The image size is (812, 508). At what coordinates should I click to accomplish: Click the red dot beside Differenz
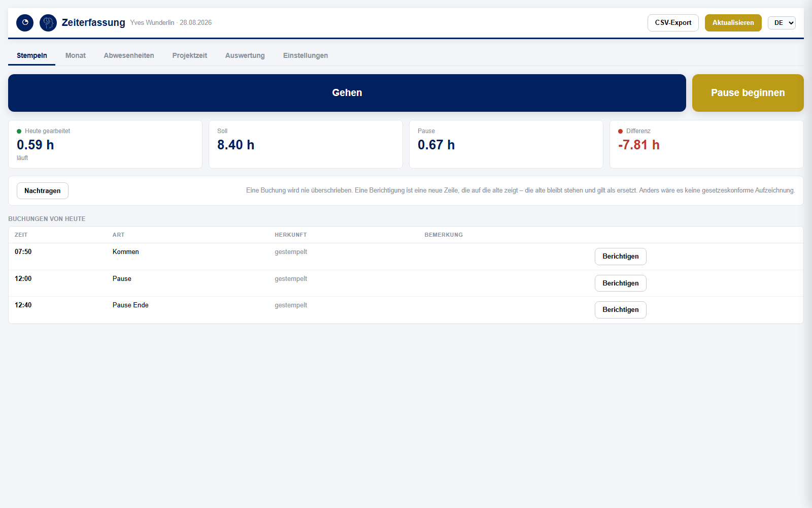620,131
